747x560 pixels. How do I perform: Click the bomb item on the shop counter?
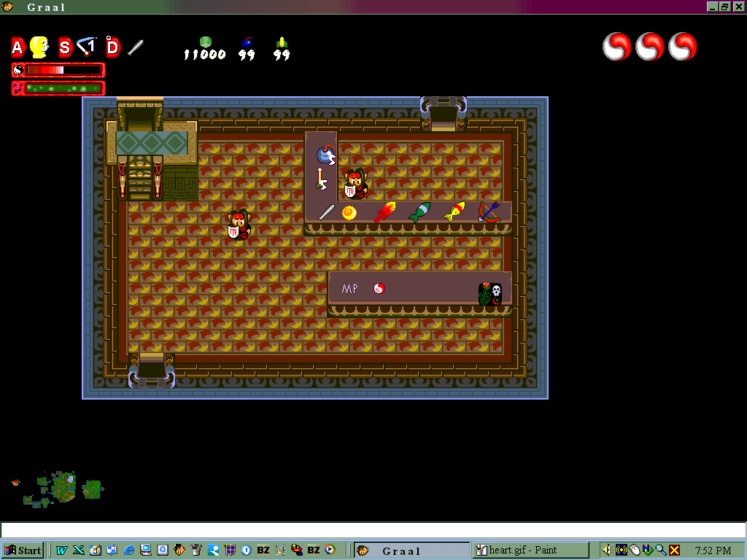pos(325,154)
